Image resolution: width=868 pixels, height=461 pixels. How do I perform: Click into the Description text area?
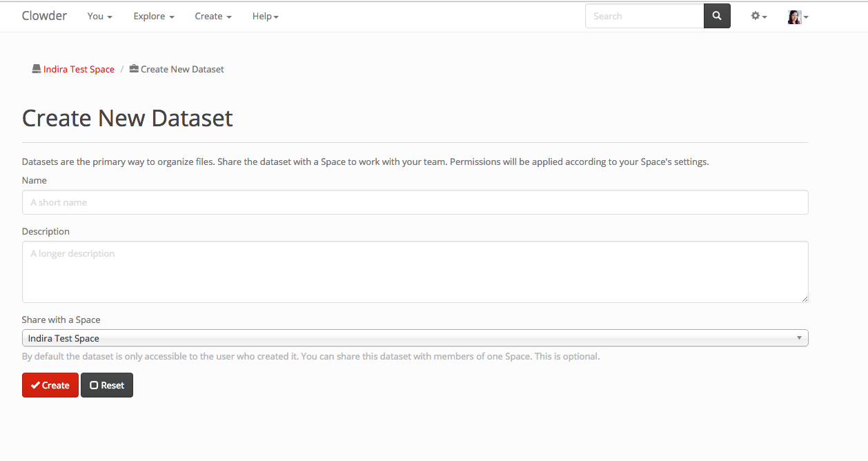(x=415, y=271)
